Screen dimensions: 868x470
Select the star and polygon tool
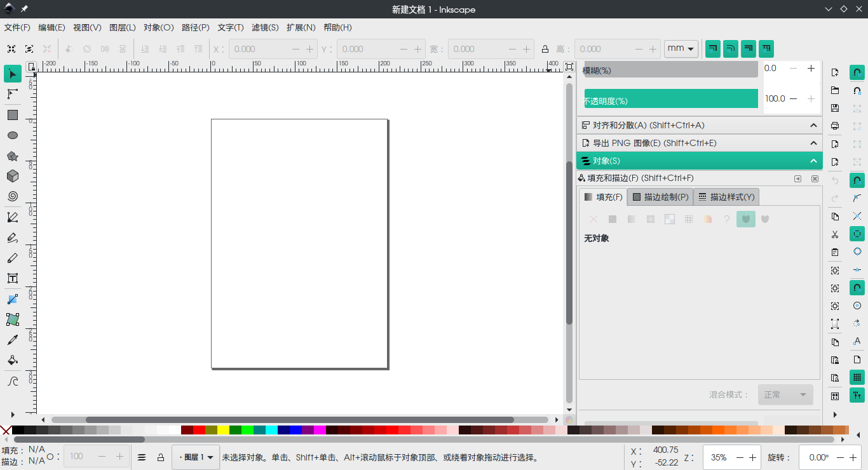[12, 156]
